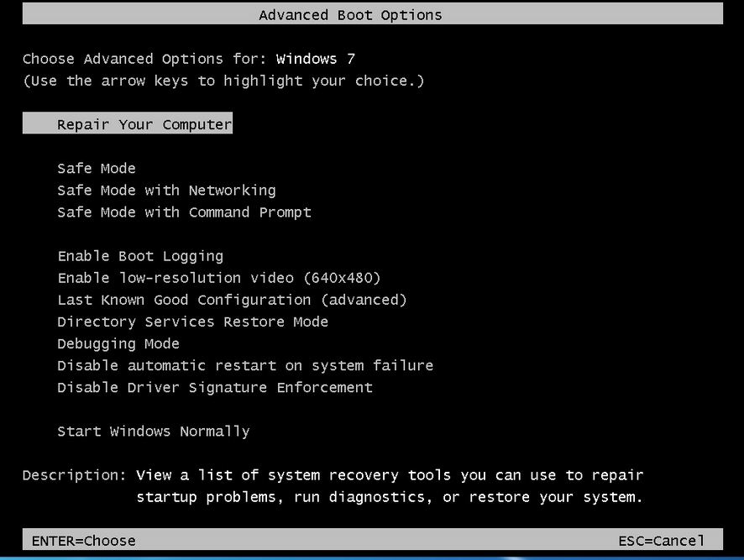This screenshot has width=744, height=560.
Task: Select the Repair Your Computer option
Action: pyautogui.click(x=144, y=124)
